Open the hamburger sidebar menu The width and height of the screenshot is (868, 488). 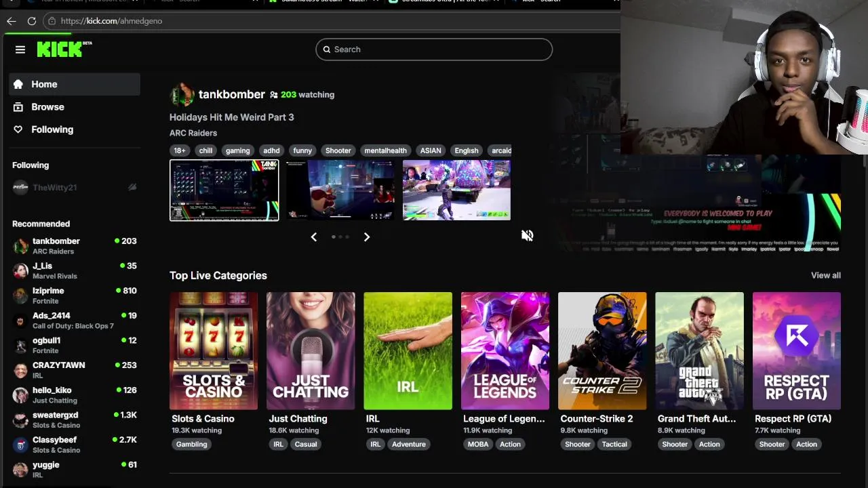point(20,49)
